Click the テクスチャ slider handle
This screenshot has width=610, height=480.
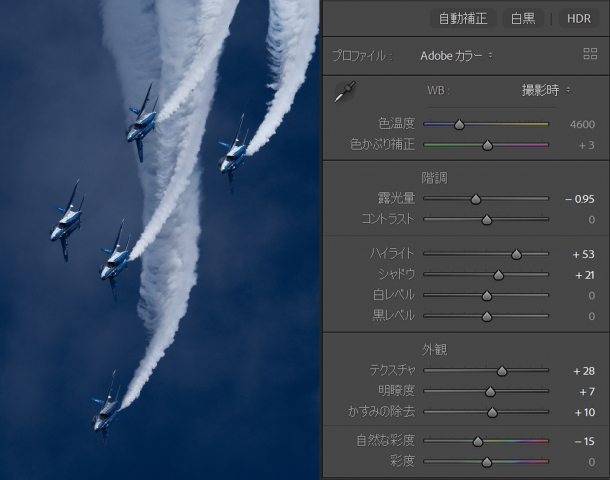502,370
